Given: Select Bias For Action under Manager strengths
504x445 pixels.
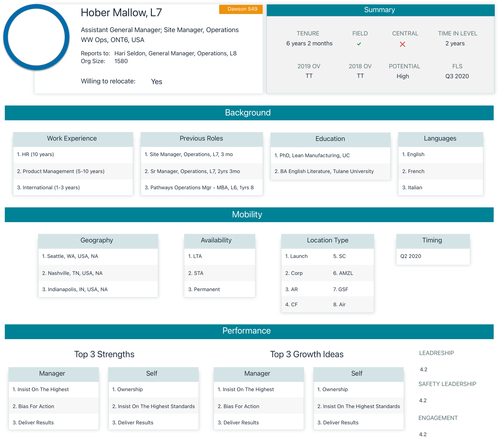Looking at the screenshot, I should (33, 406).
